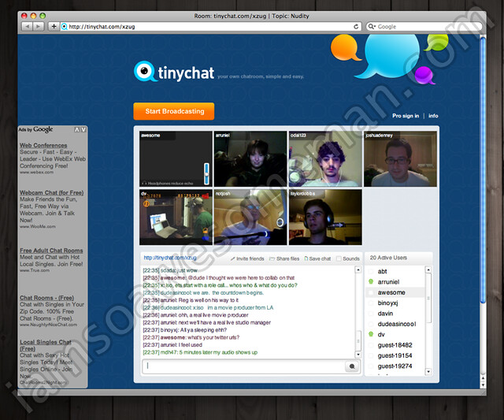Click the Ads by Google label
The height and width of the screenshot is (420, 504).
click(x=35, y=129)
